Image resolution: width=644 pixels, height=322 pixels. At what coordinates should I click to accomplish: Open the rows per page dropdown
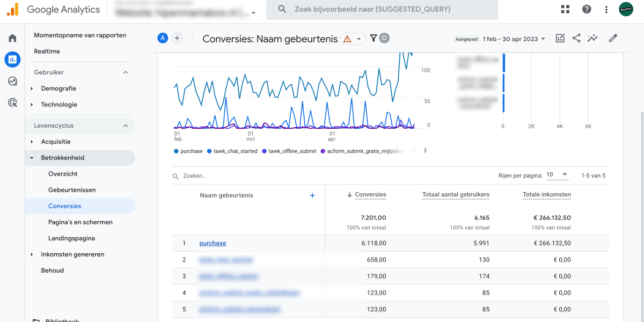click(557, 175)
